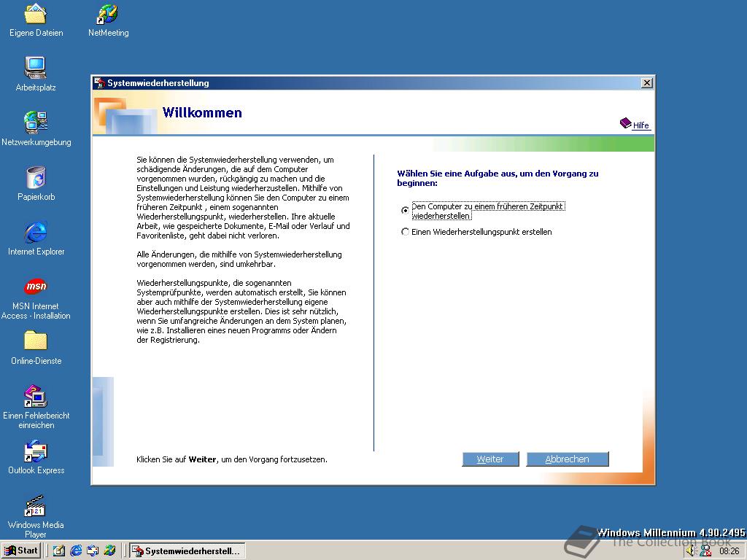Click the Abbrechen button

click(568, 459)
